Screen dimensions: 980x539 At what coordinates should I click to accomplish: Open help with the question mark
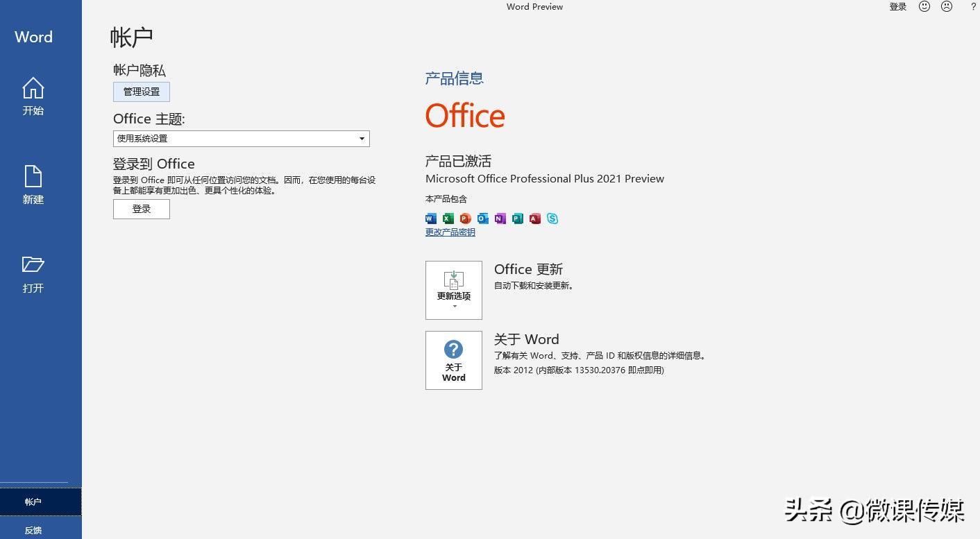[x=973, y=6]
